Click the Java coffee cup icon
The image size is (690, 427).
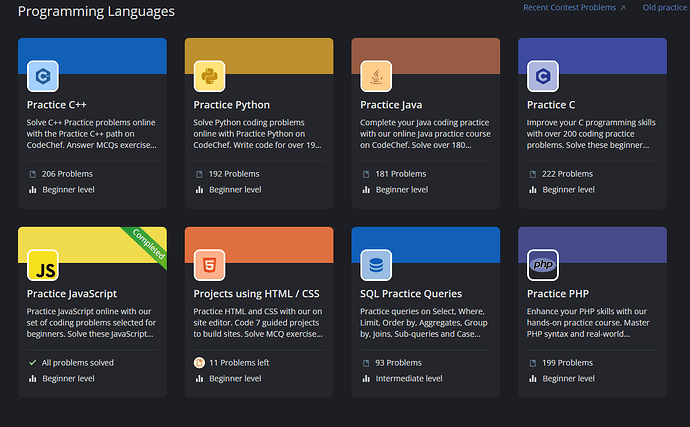click(376, 76)
